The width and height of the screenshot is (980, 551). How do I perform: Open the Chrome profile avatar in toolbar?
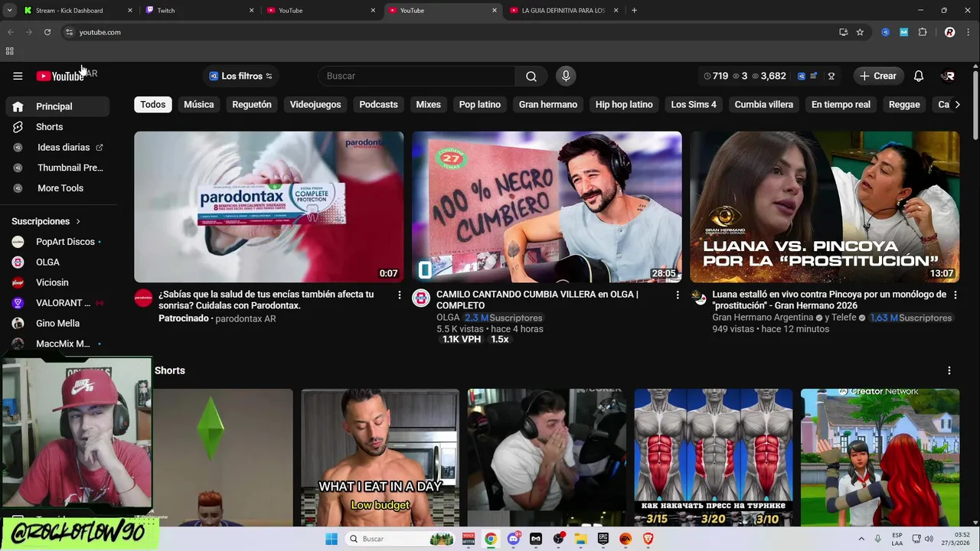click(949, 32)
